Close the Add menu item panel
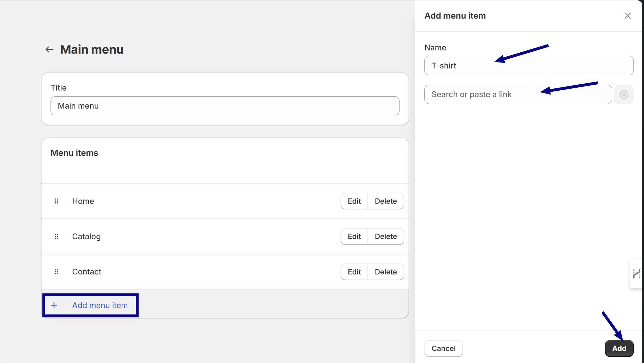This screenshot has height=363, width=644. 628,16
